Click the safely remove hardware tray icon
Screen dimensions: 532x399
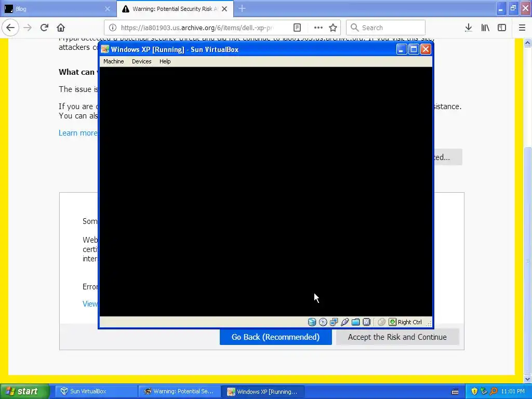tap(484, 391)
